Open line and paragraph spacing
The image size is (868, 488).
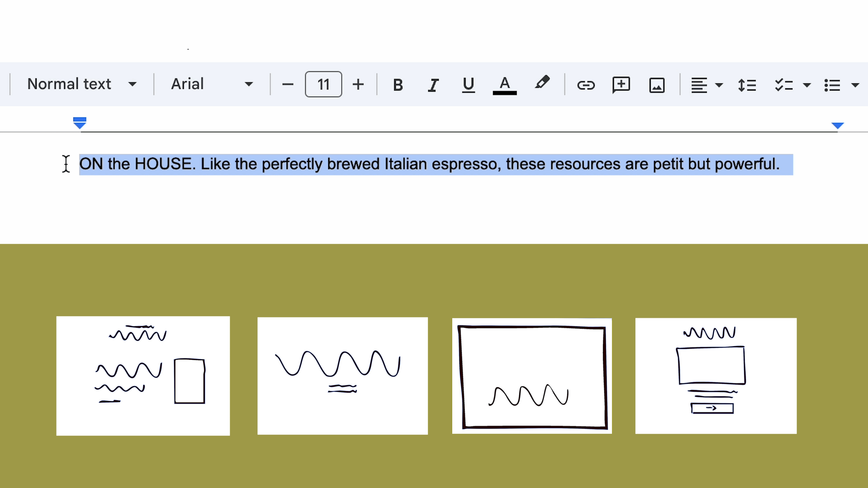coord(747,85)
